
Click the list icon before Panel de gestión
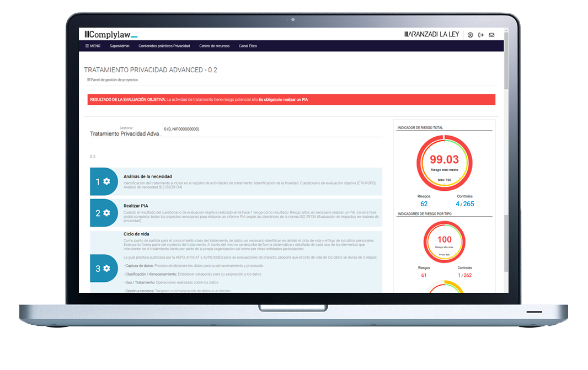coord(88,80)
